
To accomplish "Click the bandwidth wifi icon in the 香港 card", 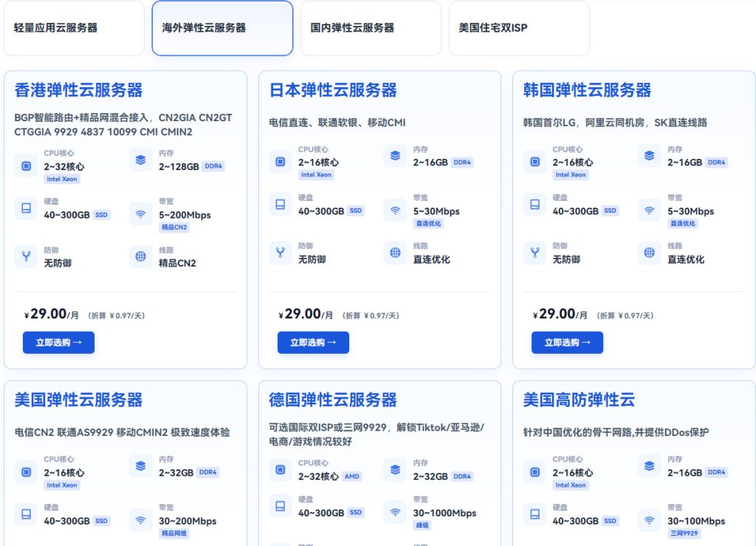I will (x=141, y=214).
